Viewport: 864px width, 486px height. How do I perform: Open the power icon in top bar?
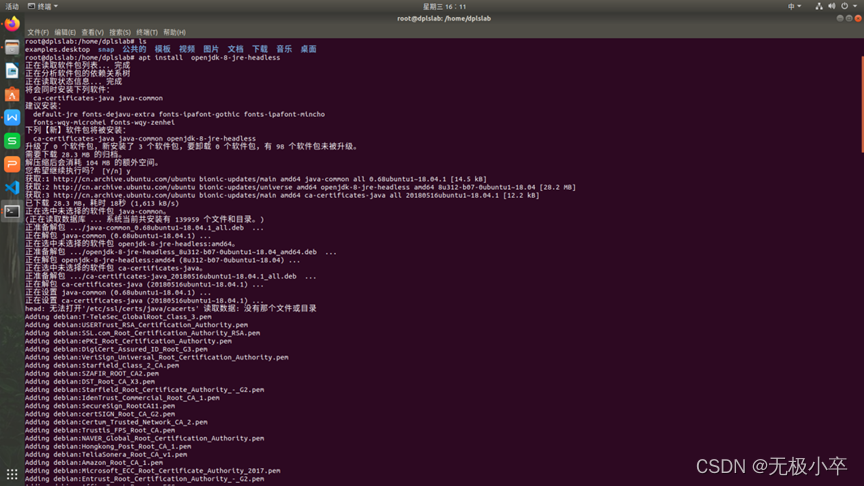[844, 6]
